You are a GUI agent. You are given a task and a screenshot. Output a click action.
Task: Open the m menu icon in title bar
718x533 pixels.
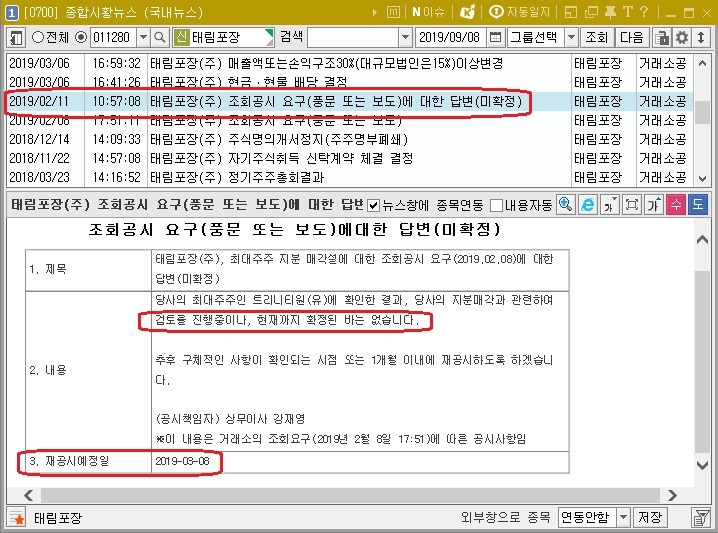tap(393, 12)
